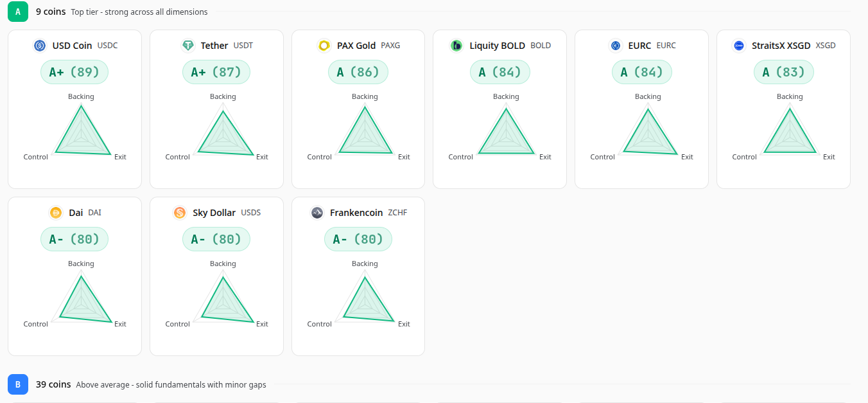Viewport: 868px width, 403px height.
Task: Click the Exit label on Dai chart
Action: tap(120, 324)
